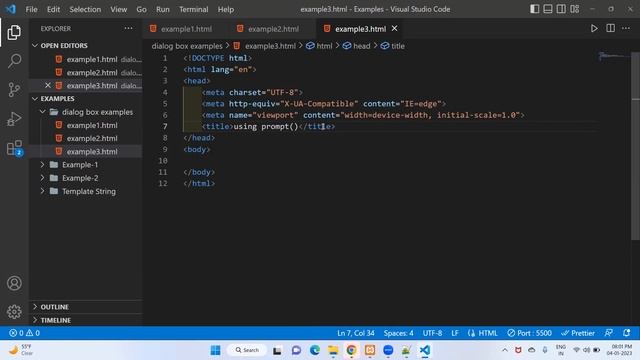
Task: Click line number 10 in gutter
Action: pos(163,160)
